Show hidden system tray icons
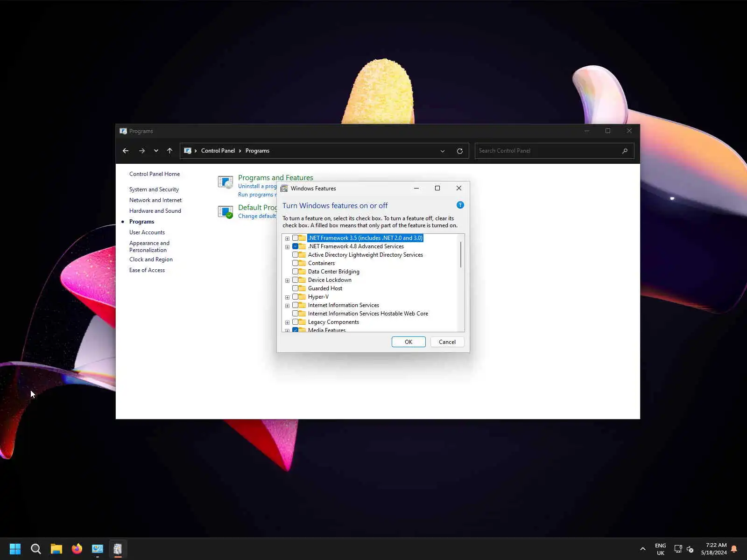Screen dimensions: 747x560 643,549
